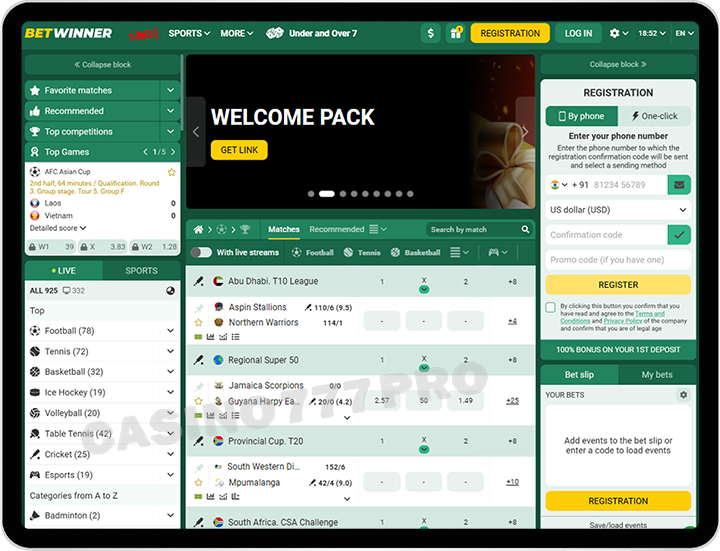Viewport: 720px width, 551px height.
Task: Expand Detailed score for Laos Vietnam
Action: [x=58, y=228]
